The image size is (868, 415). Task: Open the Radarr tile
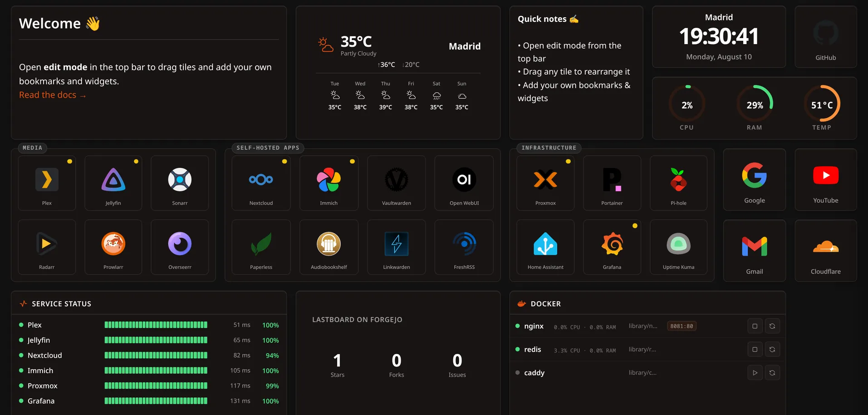(x=47, y=247)
